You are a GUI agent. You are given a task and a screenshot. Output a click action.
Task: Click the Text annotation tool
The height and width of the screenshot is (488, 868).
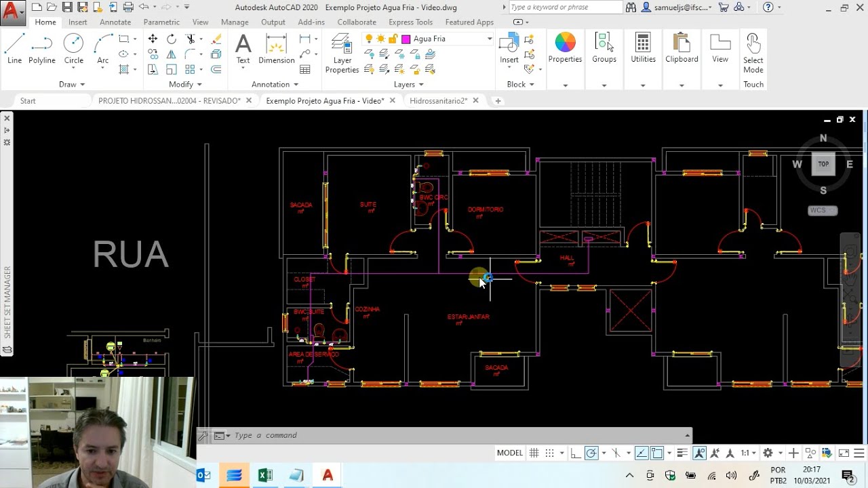(243, 48)
